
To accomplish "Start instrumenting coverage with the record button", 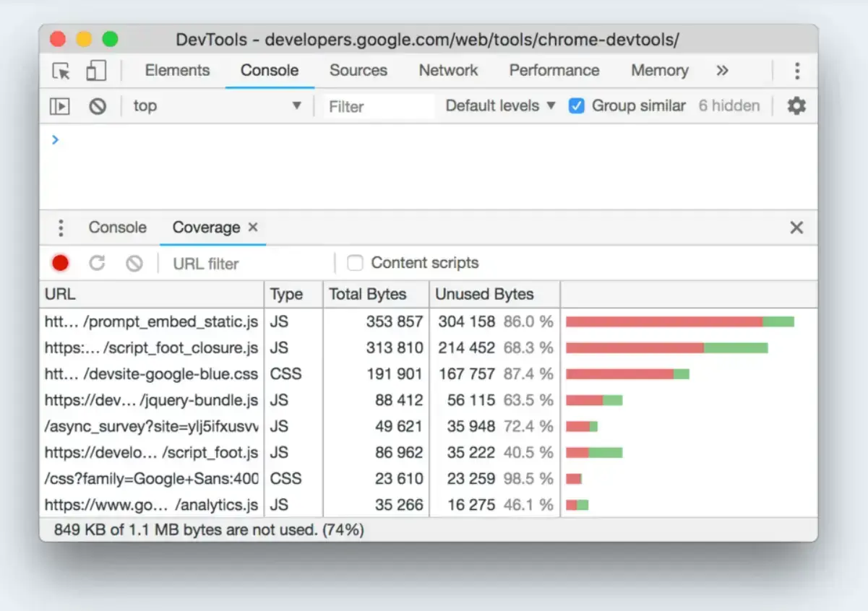I will [60, 263].
